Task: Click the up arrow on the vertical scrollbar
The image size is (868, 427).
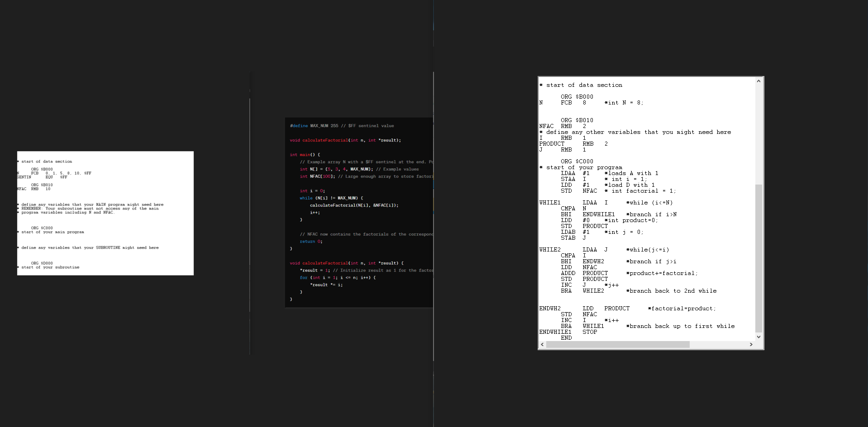Action: [x=758, y=81]
